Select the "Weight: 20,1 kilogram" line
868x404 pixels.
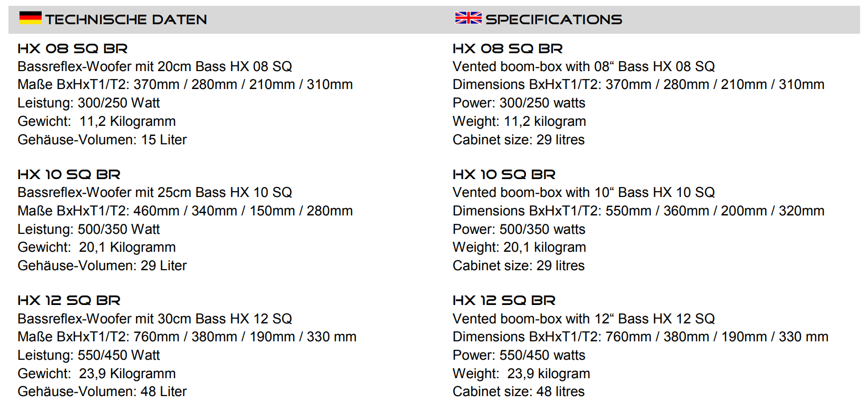click(x=519, y=247)
